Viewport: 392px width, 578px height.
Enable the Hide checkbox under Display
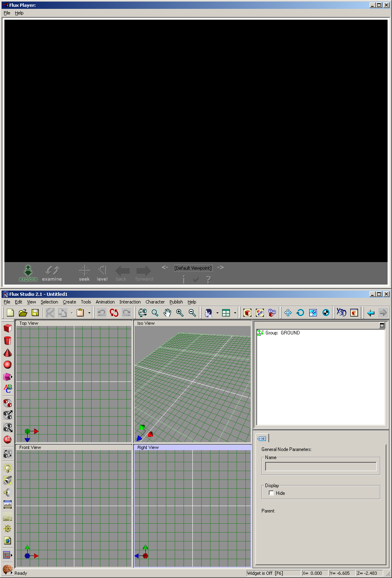tap(271, 493)
